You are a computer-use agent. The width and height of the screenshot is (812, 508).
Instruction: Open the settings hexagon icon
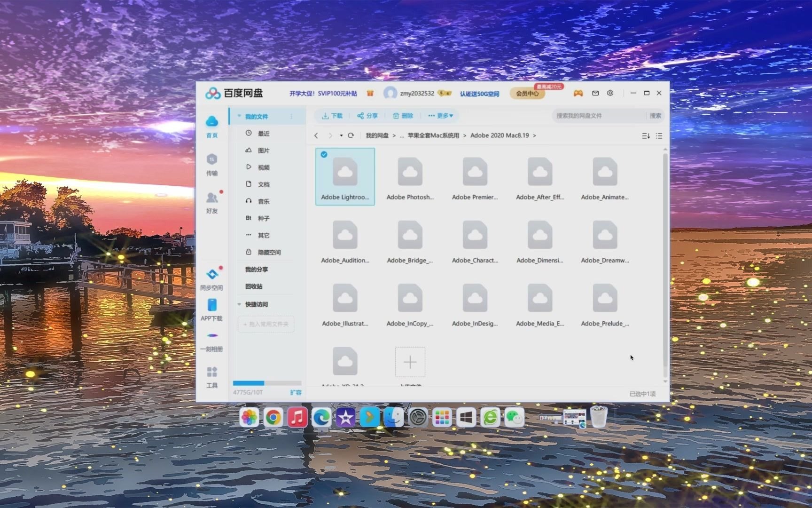(x=610, y=93)
